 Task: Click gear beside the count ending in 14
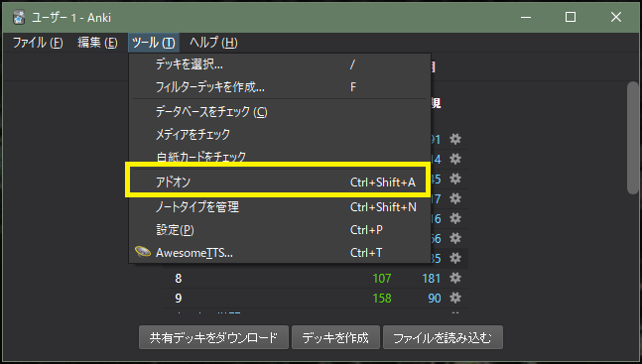pos(455,159)
